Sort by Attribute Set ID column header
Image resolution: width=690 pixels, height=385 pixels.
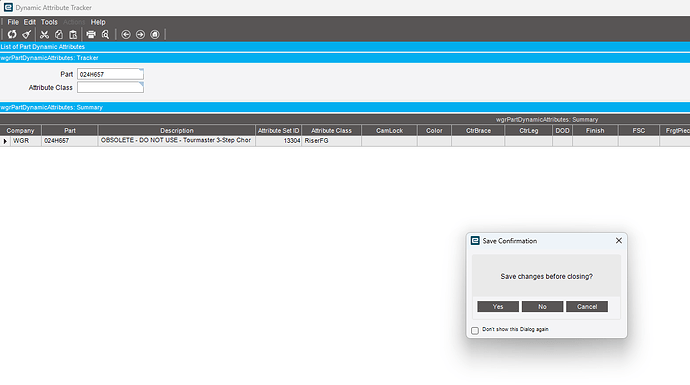(x=278, y=130)
